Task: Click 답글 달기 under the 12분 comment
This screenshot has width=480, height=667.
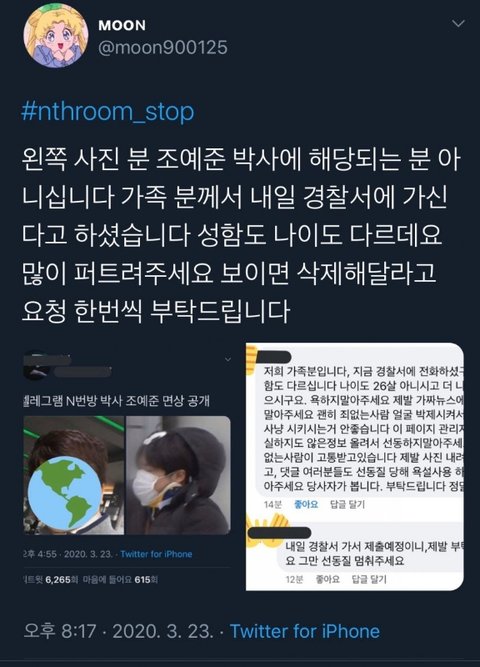Action: click(x=369, y=579)
